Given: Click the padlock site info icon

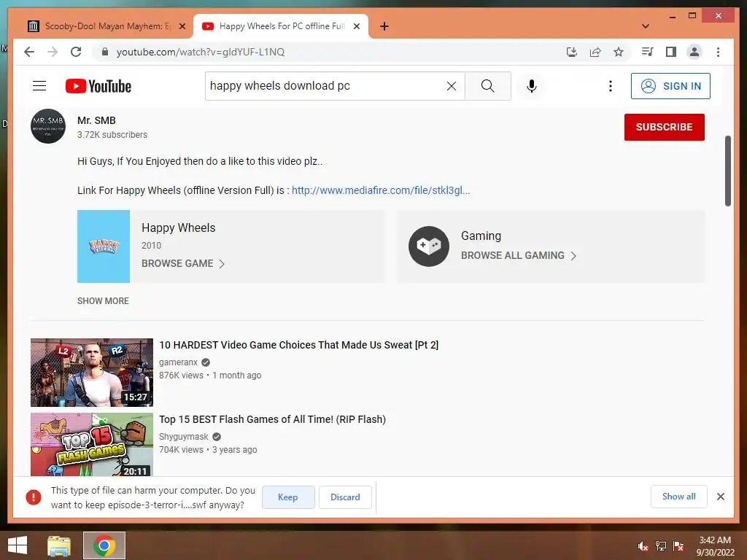Looking at the screenshot, I should (105, 52).
